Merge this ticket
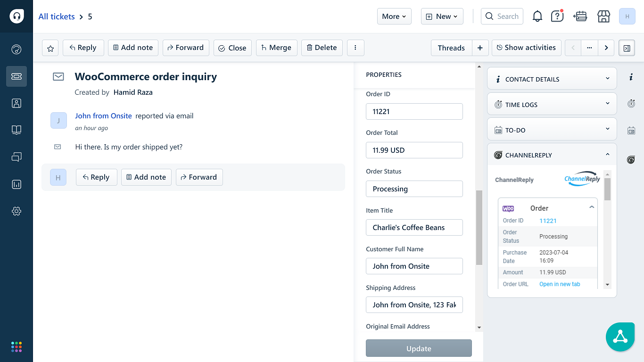The image size is (644, 362). click(x=277, y=48)
